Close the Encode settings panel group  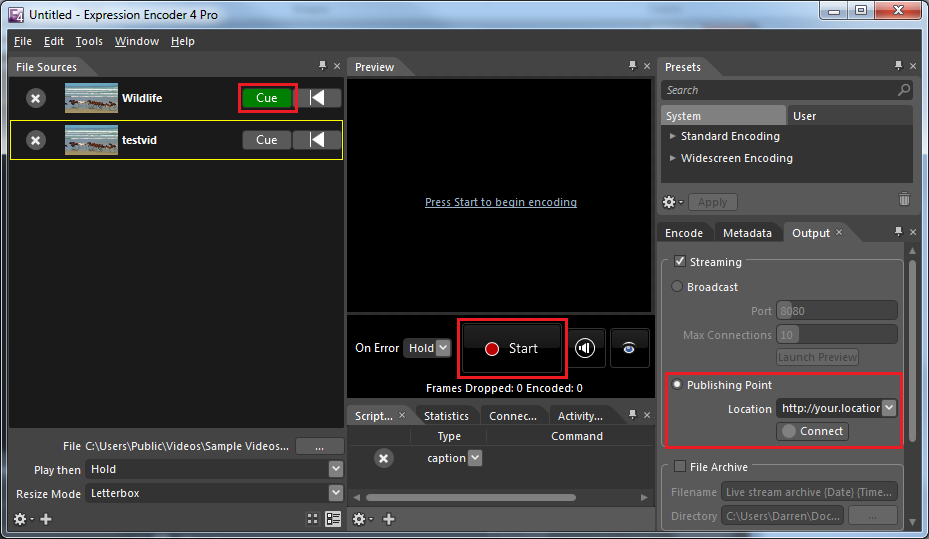[913, 232]
